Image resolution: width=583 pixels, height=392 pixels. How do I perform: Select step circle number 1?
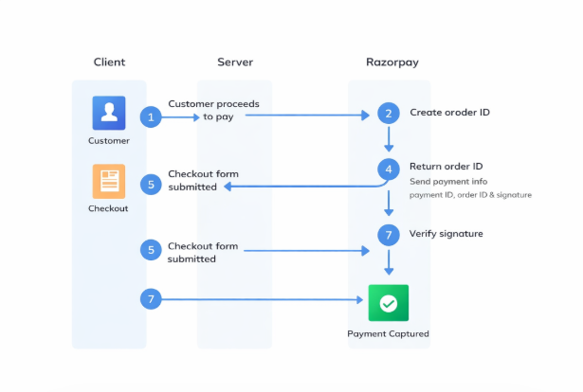(x=151, y=117)
